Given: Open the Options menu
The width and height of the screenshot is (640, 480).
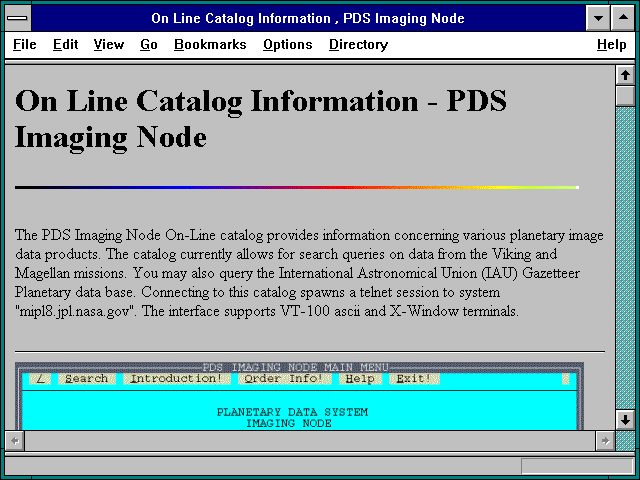Looking at the screenshot, I should point(287,44).
